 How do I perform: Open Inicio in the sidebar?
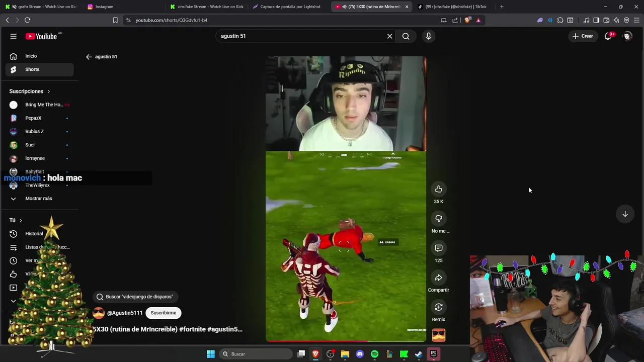coord(39,56)
